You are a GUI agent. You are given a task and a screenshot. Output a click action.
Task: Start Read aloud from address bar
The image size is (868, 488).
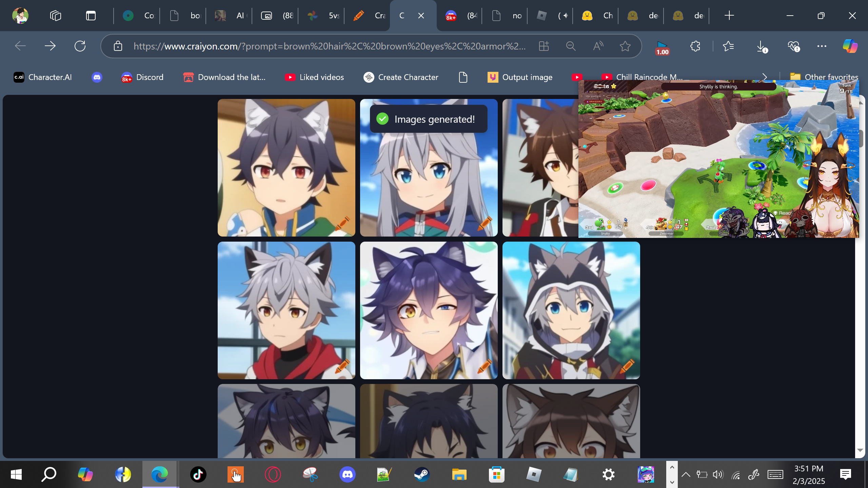(x=598, y=46)
